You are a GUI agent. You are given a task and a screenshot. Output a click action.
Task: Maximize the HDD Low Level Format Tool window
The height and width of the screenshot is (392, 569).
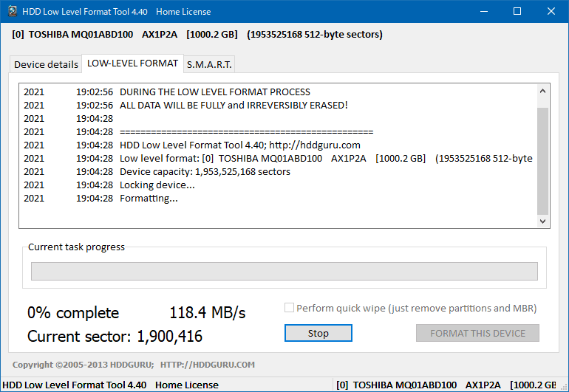coord(517,11)
